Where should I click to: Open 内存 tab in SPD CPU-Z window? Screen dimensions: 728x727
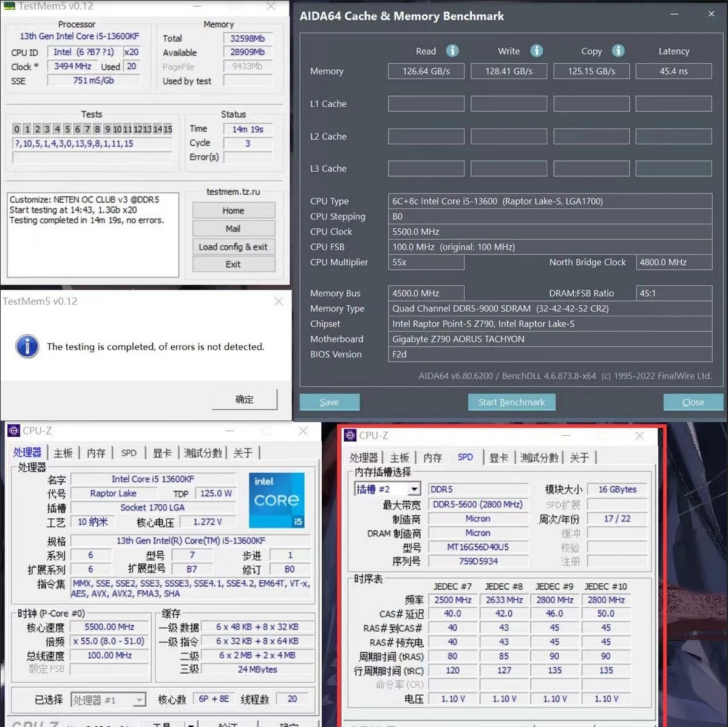433,458
